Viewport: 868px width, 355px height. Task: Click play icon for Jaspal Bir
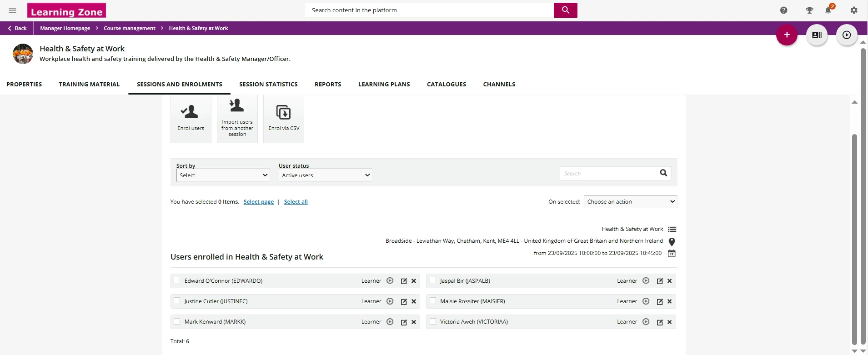coord(646,281)
